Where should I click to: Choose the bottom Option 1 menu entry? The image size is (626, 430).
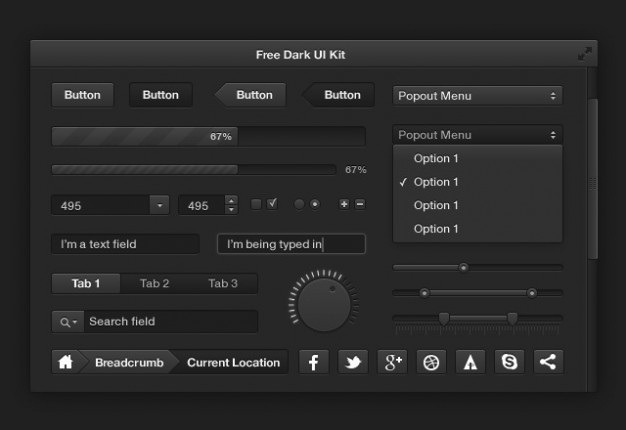point(477,229)
